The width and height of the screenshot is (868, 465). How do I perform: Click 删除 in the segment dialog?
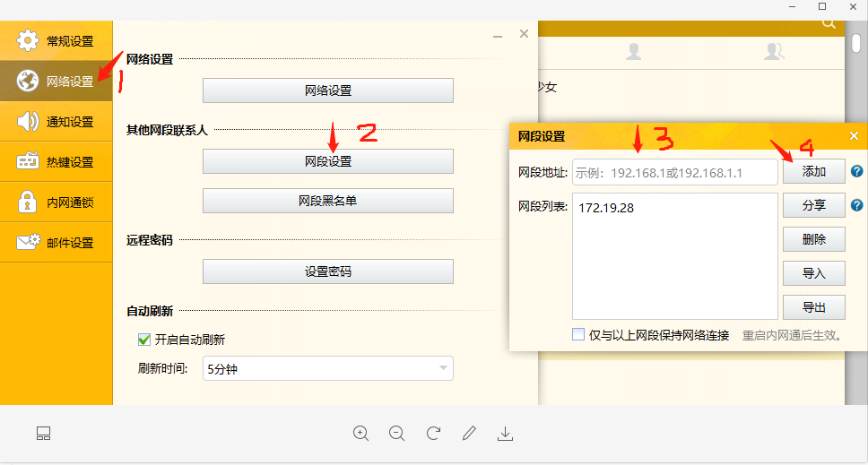[814, 239]
